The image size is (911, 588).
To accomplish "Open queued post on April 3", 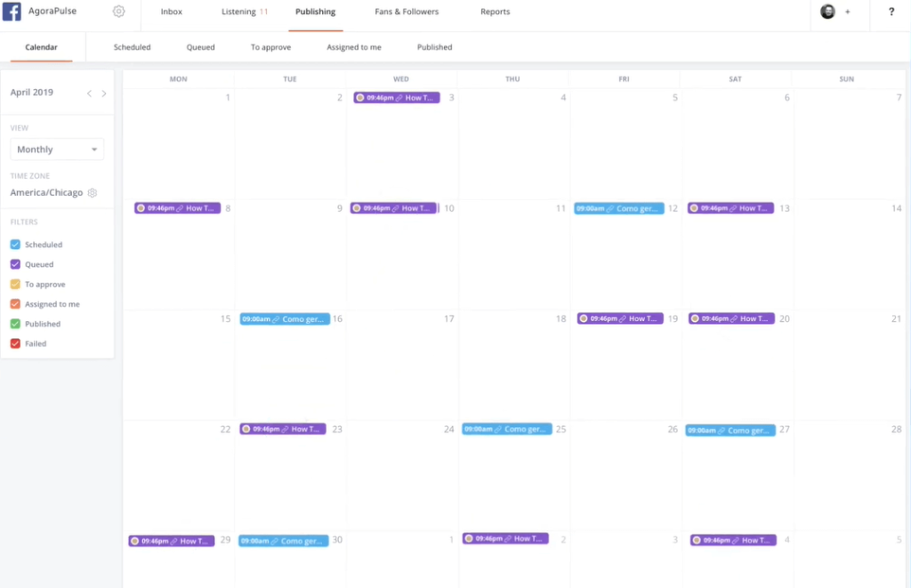I will [396, 98].
